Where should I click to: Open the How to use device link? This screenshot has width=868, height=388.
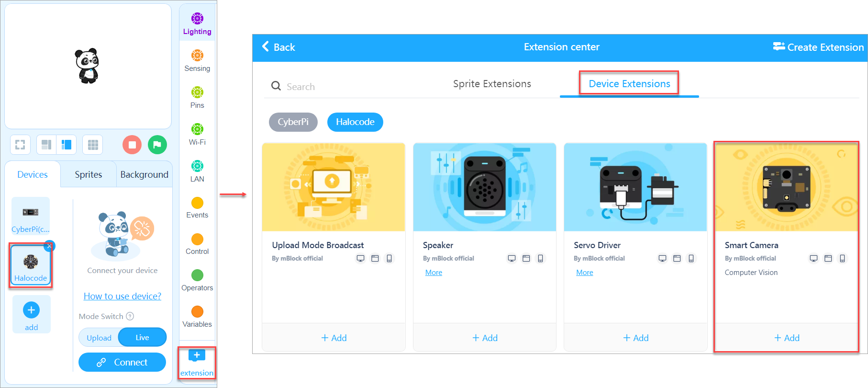[122, 296]
